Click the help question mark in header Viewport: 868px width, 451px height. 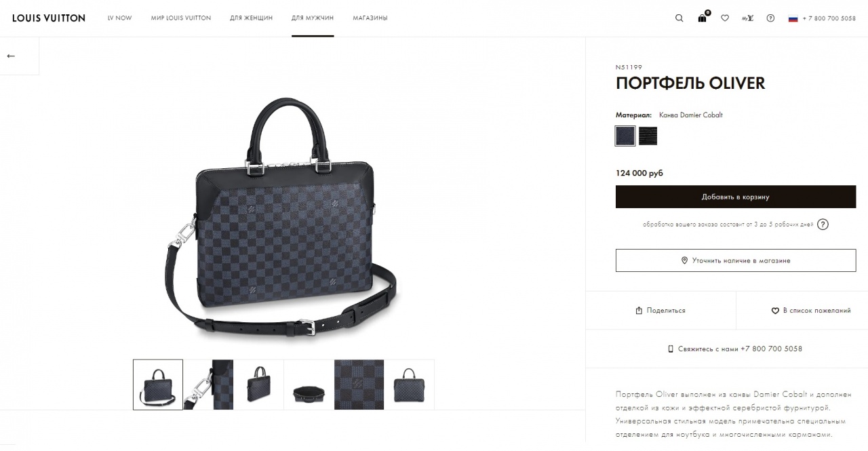click(770, 18)
